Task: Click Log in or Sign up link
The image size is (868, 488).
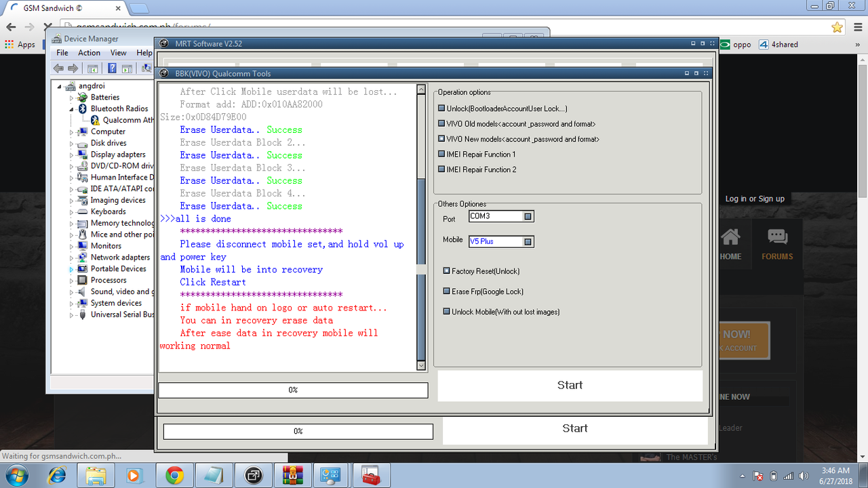Action: (x=755, y=199)
